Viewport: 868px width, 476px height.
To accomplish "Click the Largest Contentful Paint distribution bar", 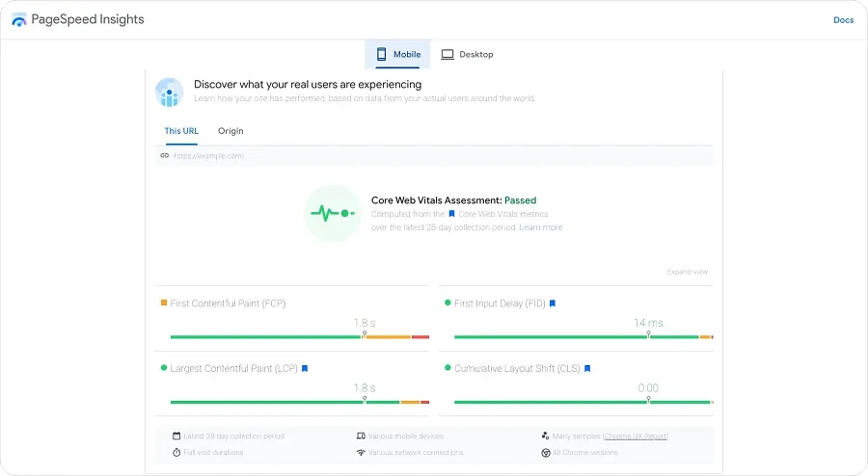I will (300, 402).
